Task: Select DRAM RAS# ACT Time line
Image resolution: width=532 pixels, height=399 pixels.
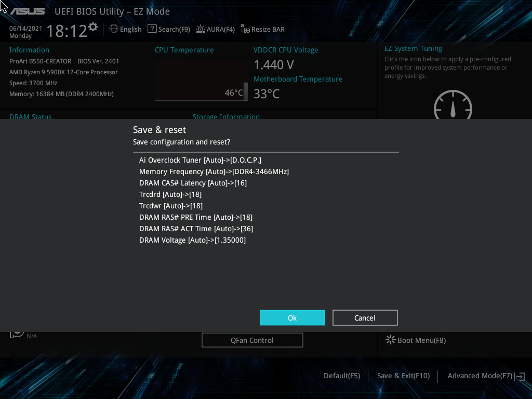Action: [196, 229]
